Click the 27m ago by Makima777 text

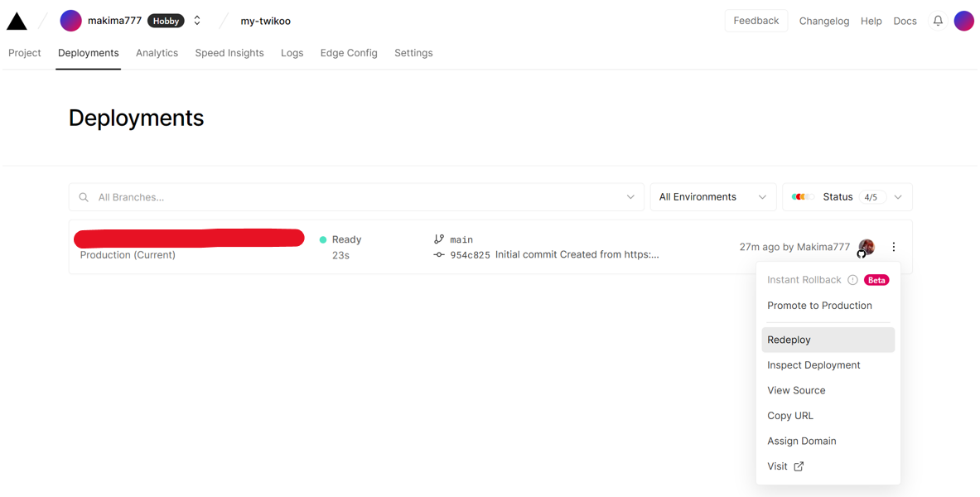(x=794, y=247)
